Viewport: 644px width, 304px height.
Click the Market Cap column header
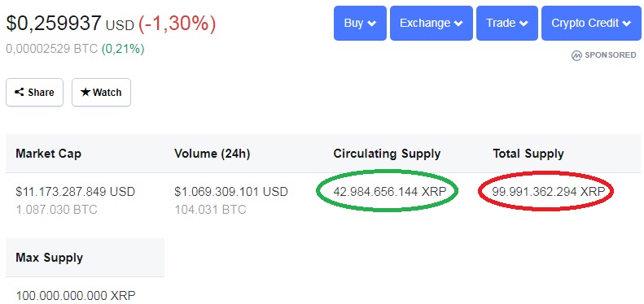(49, 154)
